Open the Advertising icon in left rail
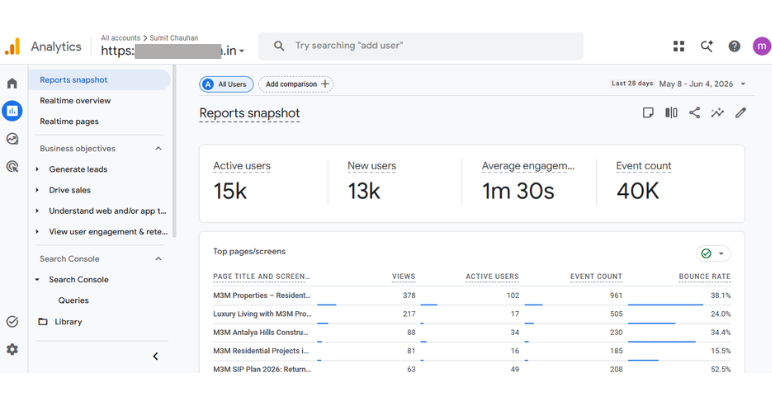 [x=12, y=167]
